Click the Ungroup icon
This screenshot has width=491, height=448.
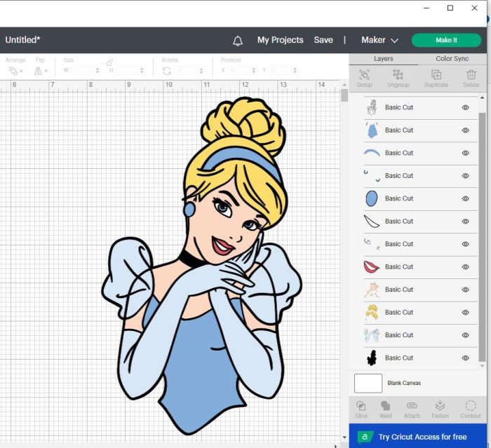pos(398,75)
